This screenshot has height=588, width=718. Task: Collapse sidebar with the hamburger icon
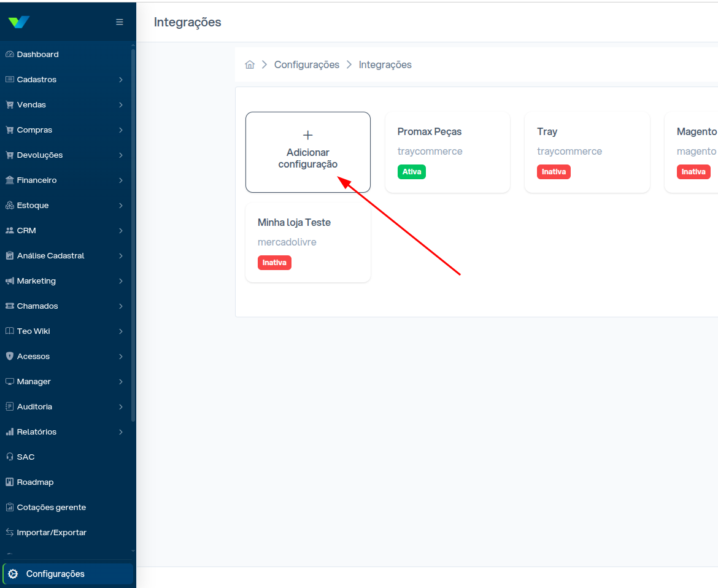coord(120,22)
